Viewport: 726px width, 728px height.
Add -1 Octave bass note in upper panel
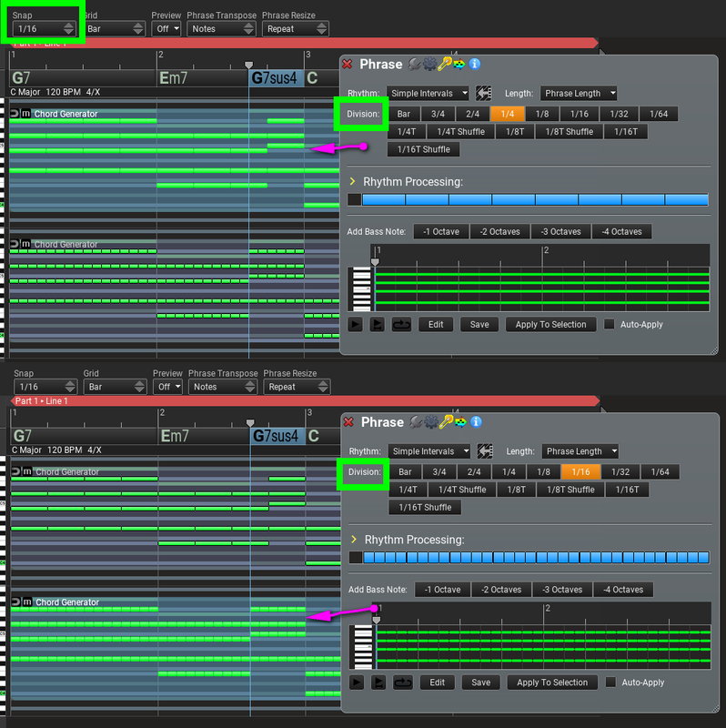click(x=441, y=232)
